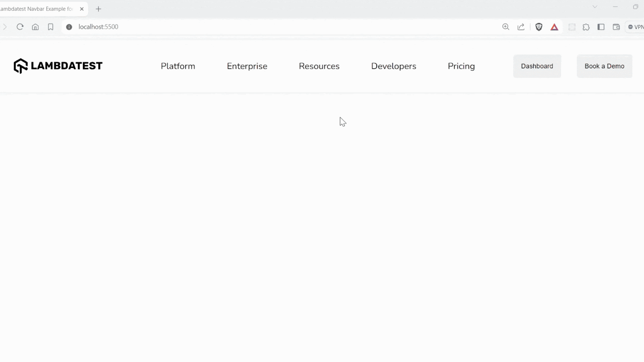Image resolution: width=644 pixels, height=362 pixels.
Task: Click the Dashboard button
Action: coord(537,66)
